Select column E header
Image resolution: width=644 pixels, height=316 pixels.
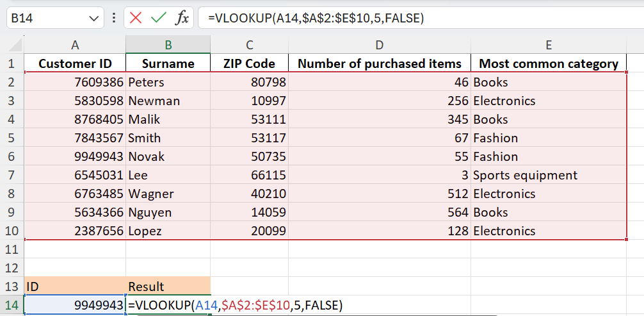pos(549,45)
